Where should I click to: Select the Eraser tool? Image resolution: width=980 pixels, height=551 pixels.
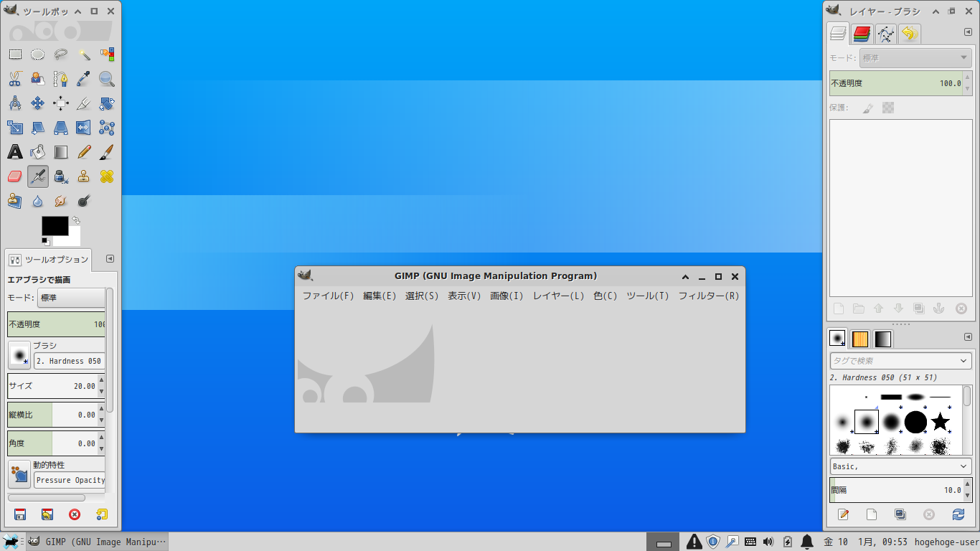click(15, 176)
